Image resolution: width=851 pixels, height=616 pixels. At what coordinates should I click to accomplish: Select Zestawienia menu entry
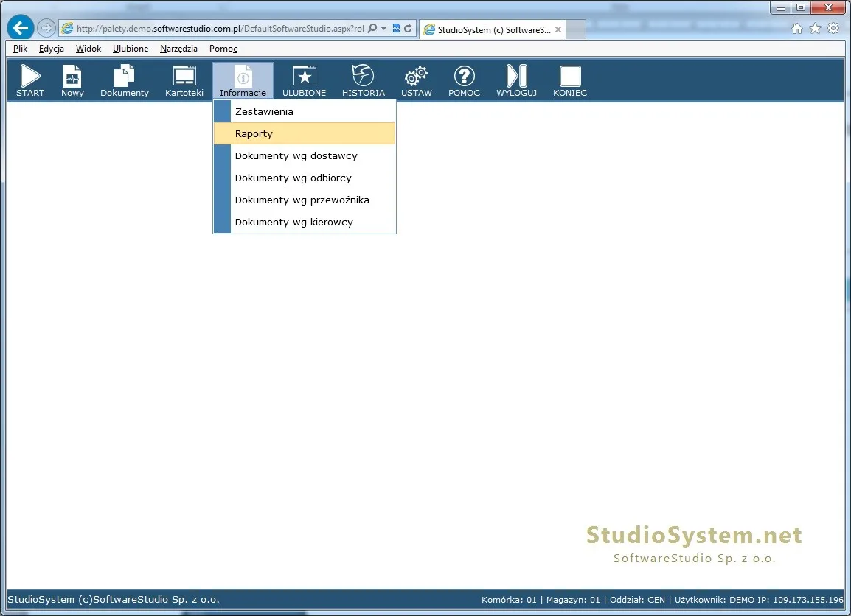tap(305, 111)
